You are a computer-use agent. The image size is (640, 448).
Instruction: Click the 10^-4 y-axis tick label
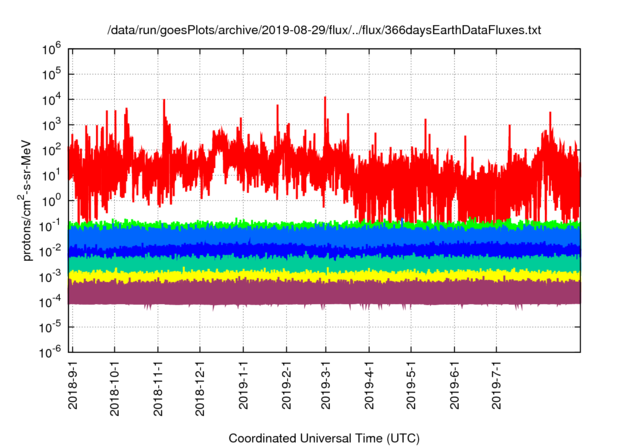(51, 302)
